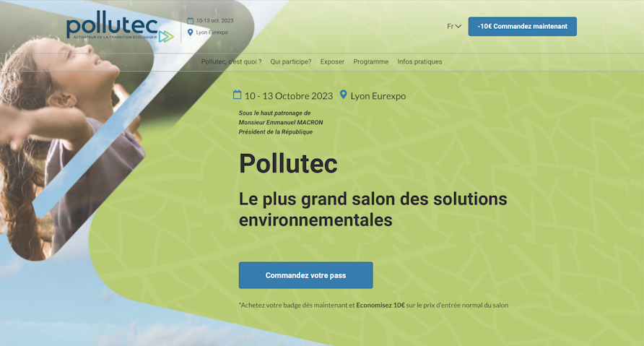Image resolution: width=644 pixels, height=346 pixels.
Task: Open the Pollutec, c'est quoi ? menu
Action: (231, 61)
